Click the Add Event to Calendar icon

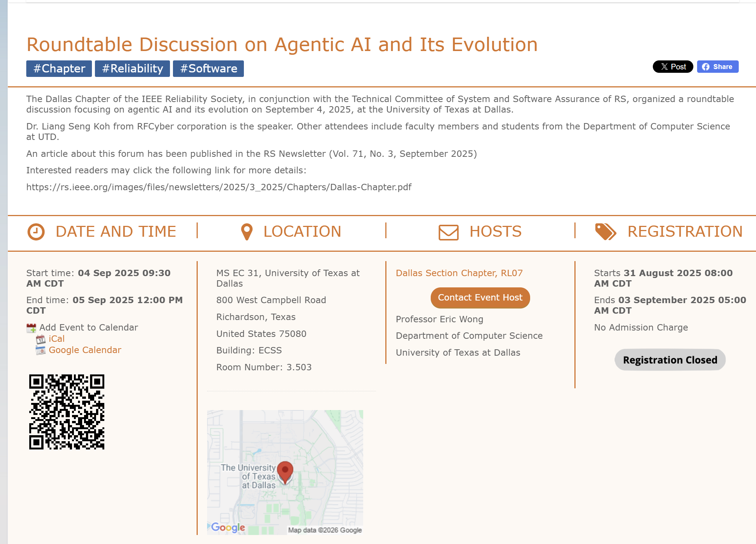[x=31, y=328]
